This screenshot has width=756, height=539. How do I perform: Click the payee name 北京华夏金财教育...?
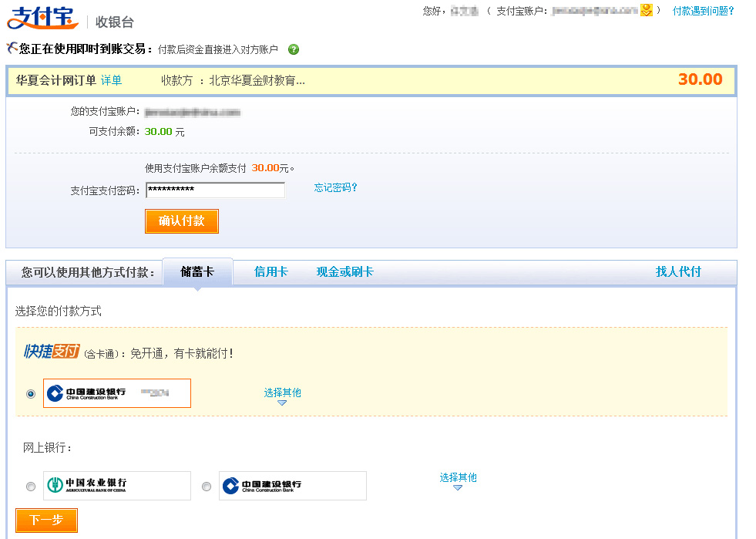click(x=257, y=81)
